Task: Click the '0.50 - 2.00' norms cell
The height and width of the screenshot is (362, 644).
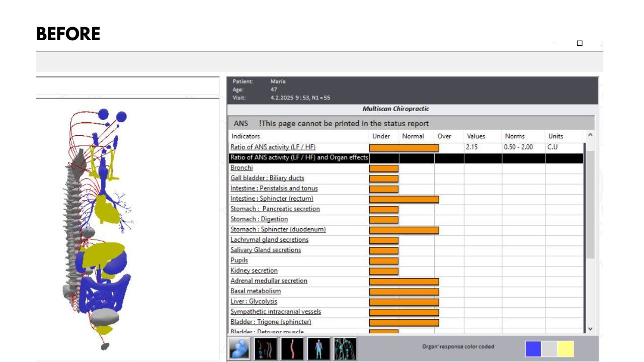Action: 518,147
